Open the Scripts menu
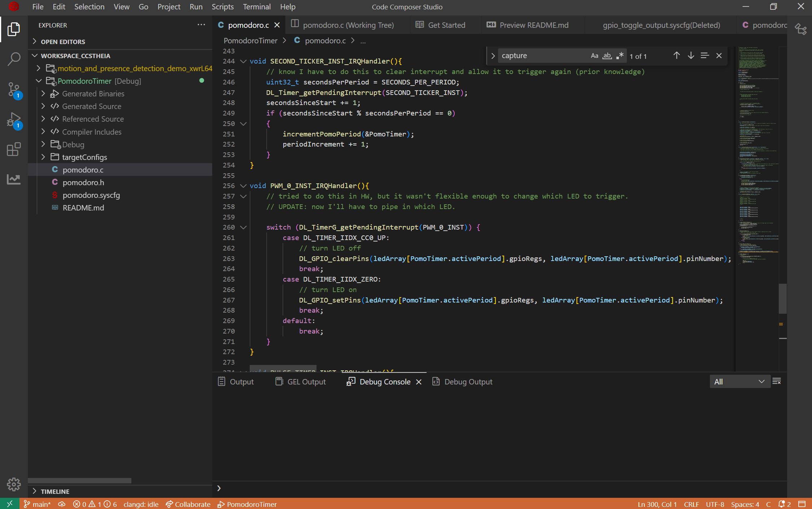 [x=222, y=6]
